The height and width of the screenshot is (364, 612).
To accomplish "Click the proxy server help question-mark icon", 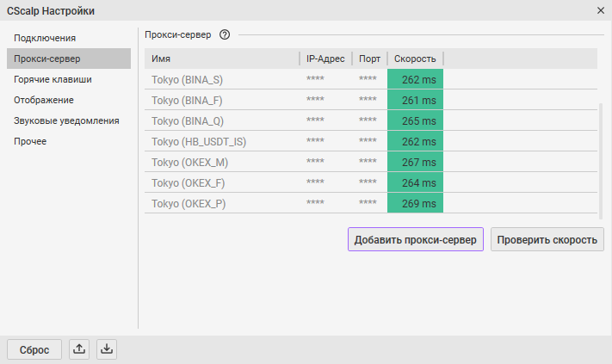I will 225,34.
